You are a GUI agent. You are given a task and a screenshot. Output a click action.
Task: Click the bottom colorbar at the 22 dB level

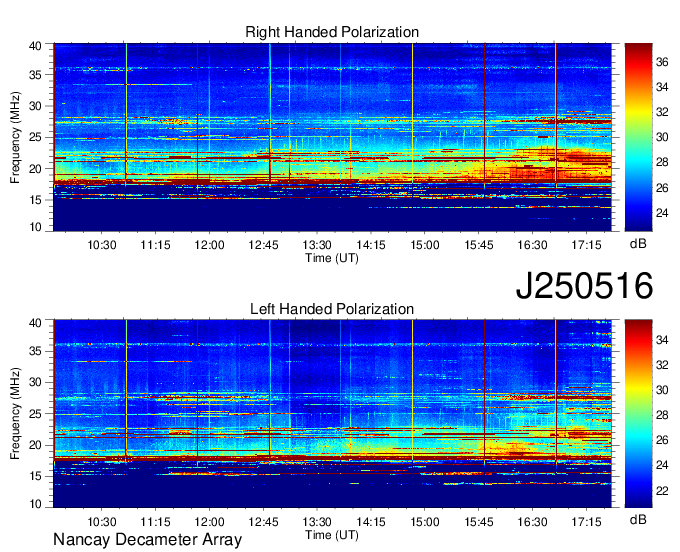coord(638,490)
